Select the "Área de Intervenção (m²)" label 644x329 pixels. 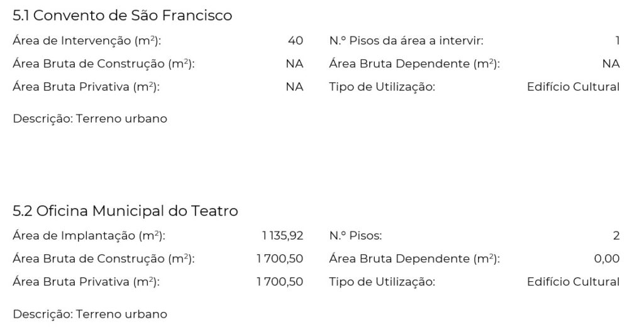[x=87, y=41]
